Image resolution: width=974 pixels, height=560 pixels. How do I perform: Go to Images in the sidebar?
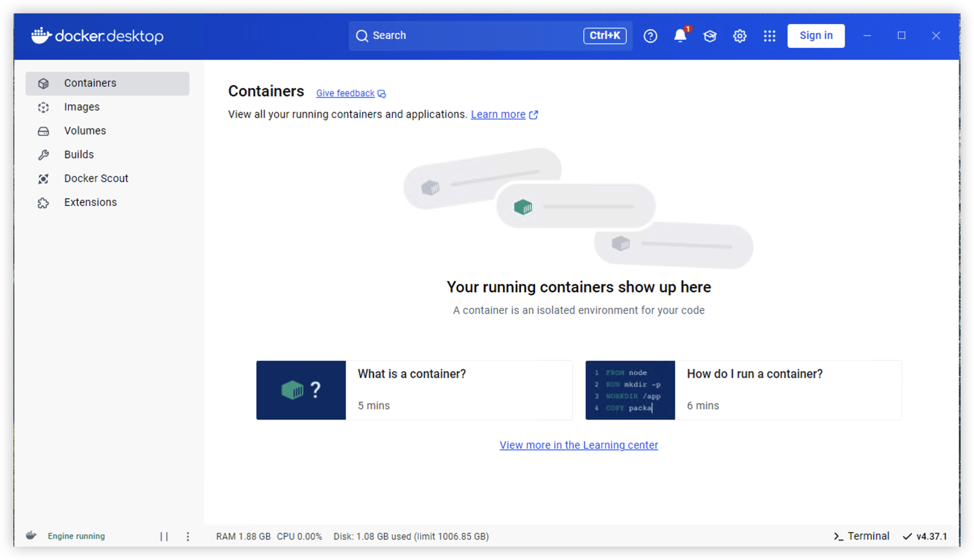107,107
